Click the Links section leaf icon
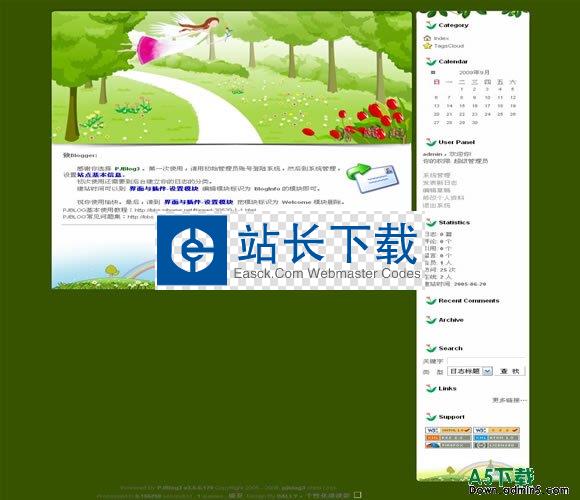The image size is (580, 500). click(431, 388)
